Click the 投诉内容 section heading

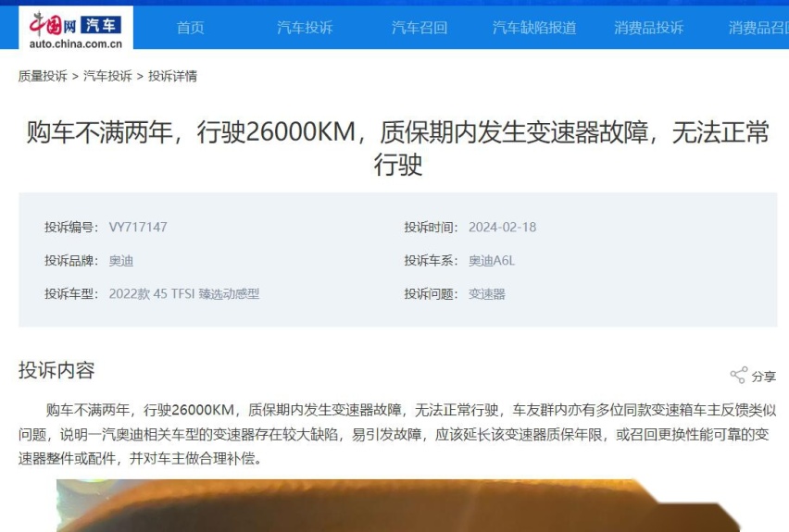point(56,370)
